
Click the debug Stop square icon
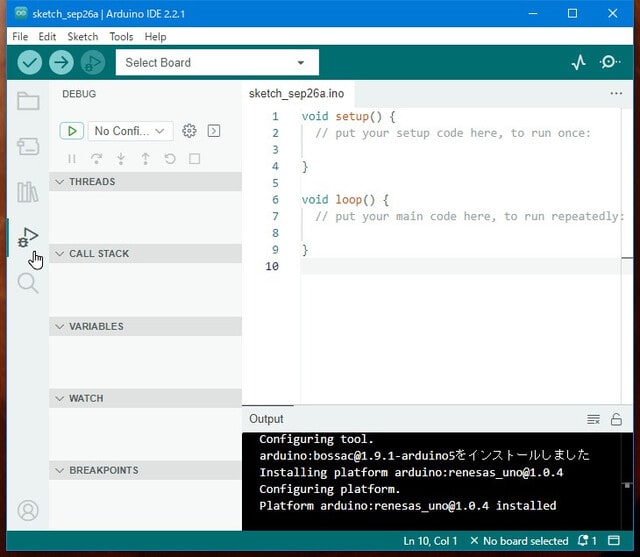coord(195,159)
